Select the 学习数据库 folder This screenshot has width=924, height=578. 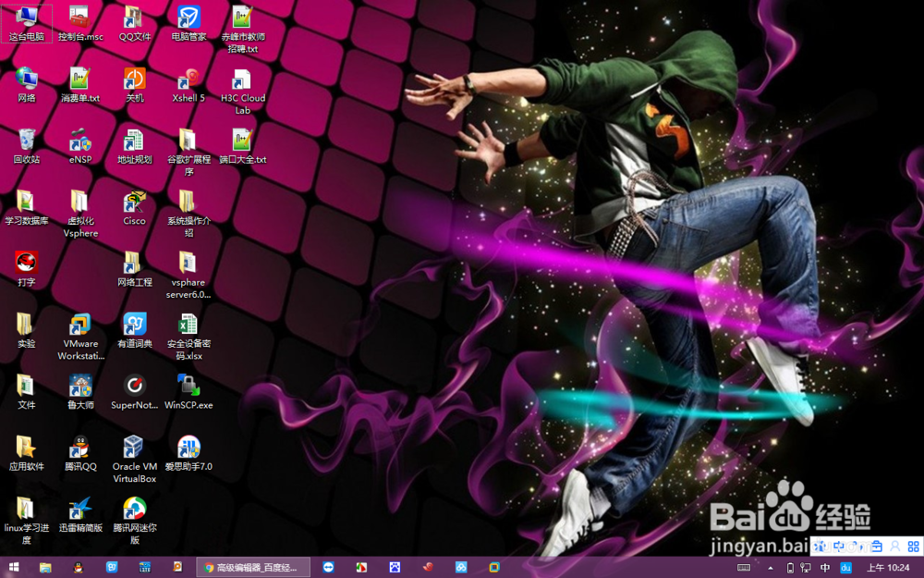click(x=27, y=207)
